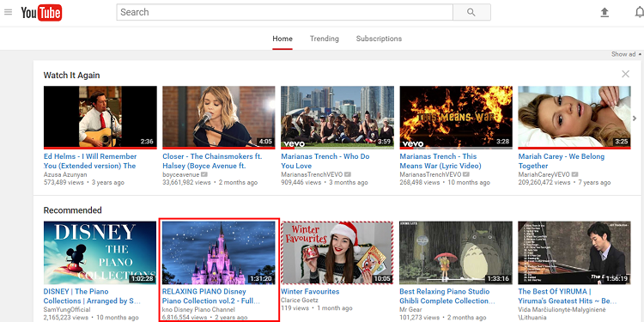644x322 pixels.
Task: Play the Closer Boyce Avenue thumbnail
Action: point(219,117)
